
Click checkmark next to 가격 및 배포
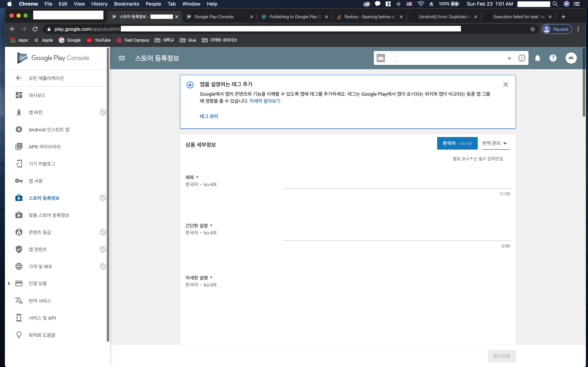[103, 266]
